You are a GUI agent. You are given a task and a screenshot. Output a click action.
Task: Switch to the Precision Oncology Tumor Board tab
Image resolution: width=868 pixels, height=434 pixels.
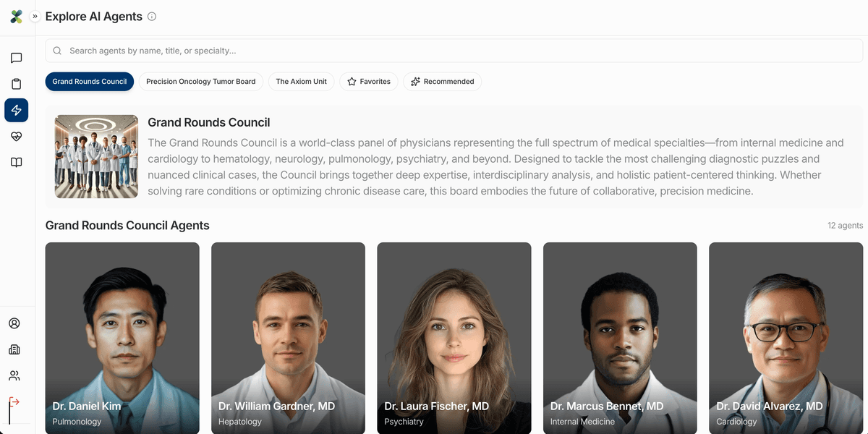[x=200, y=81]
